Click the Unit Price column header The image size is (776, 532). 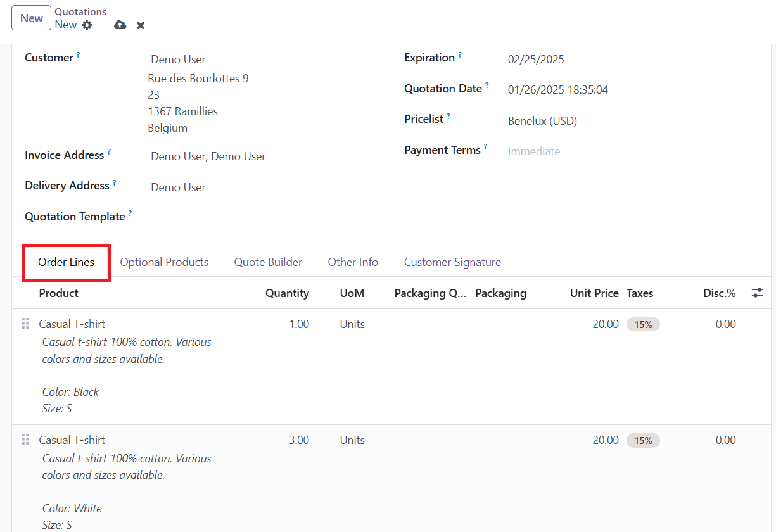[594, 293]
